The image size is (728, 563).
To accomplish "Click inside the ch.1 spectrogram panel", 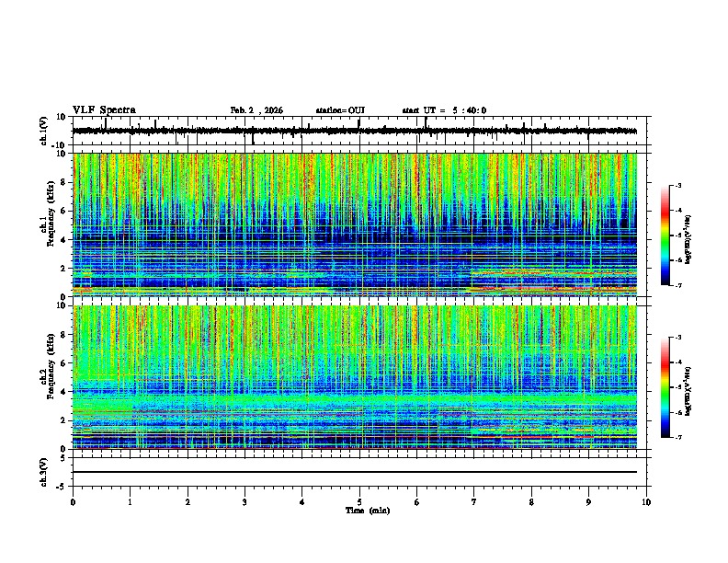I will [355, 224].
